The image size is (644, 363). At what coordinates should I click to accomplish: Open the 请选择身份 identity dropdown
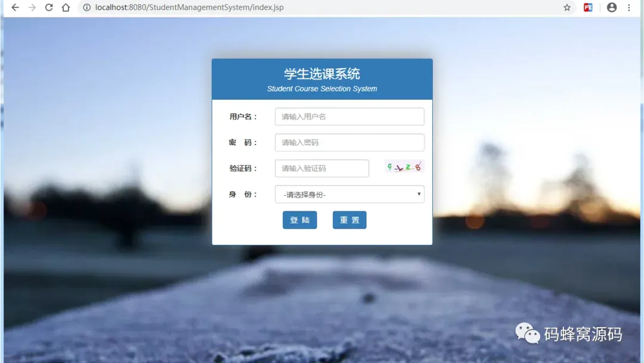(349, 195)
